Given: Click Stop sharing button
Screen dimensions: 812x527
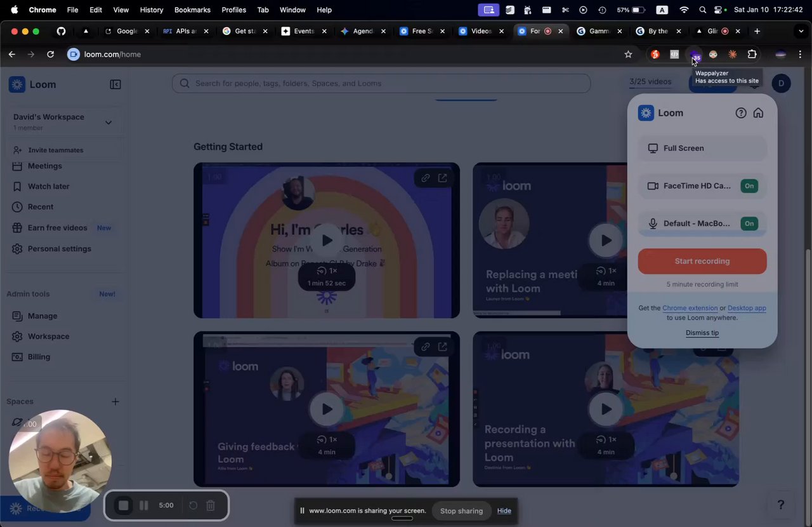Looking at the screenshot, I should point(461,511).
